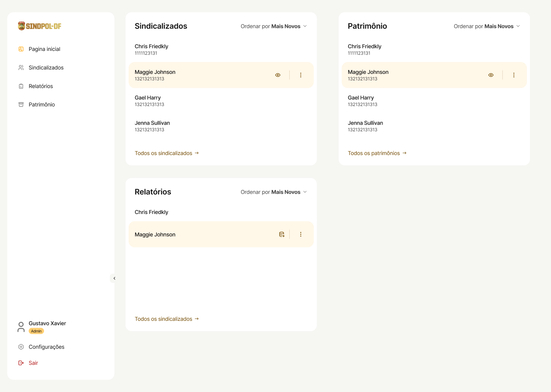551x392 pixels.
Task: Click the database export icon in Relatórios
Action: point(282,234)
